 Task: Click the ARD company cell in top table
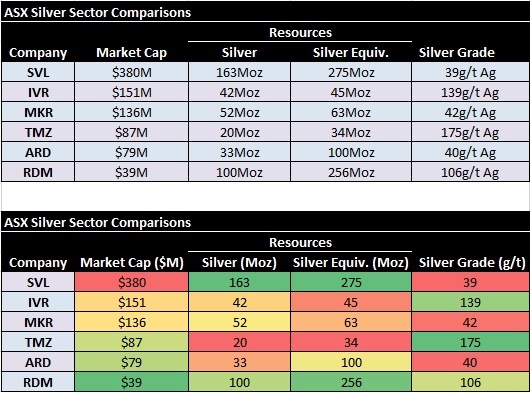pyautogui.click(x=38, y=152)
